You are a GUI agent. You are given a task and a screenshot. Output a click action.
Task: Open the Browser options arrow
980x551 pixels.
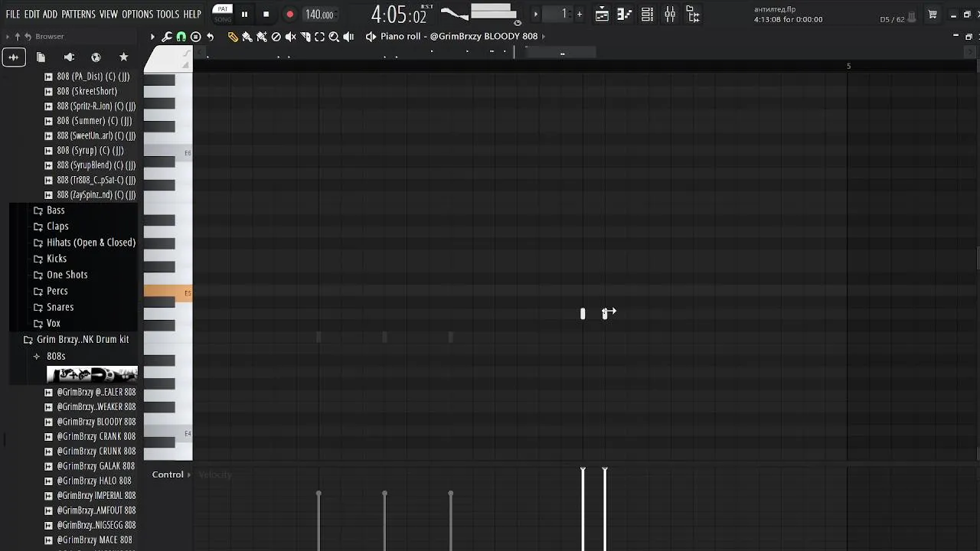point(8,37)
